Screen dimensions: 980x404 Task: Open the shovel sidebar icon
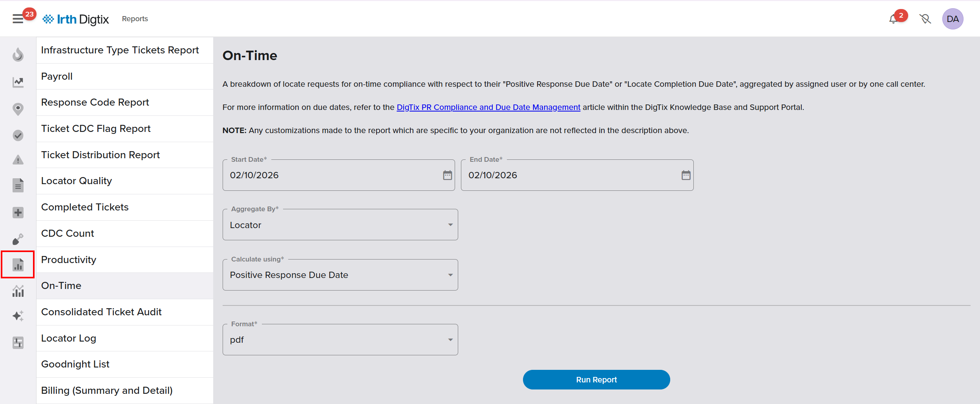(x=18, y=239)
